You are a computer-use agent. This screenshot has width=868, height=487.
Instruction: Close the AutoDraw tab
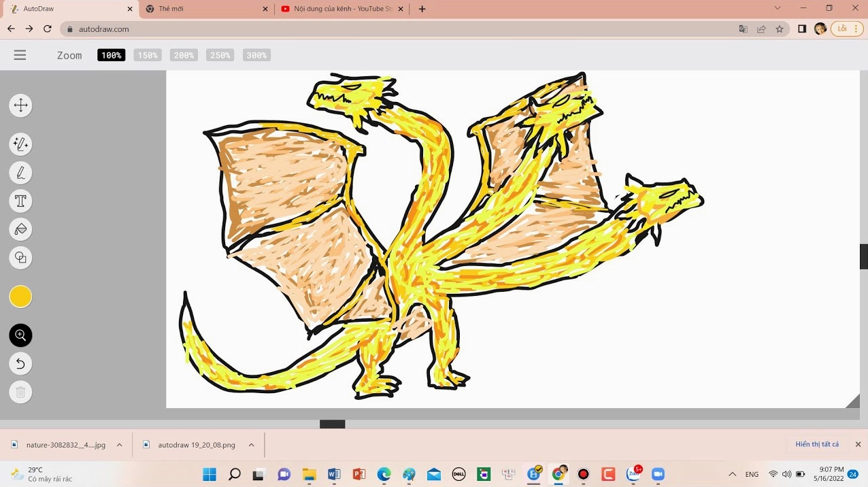click(129, 9)
